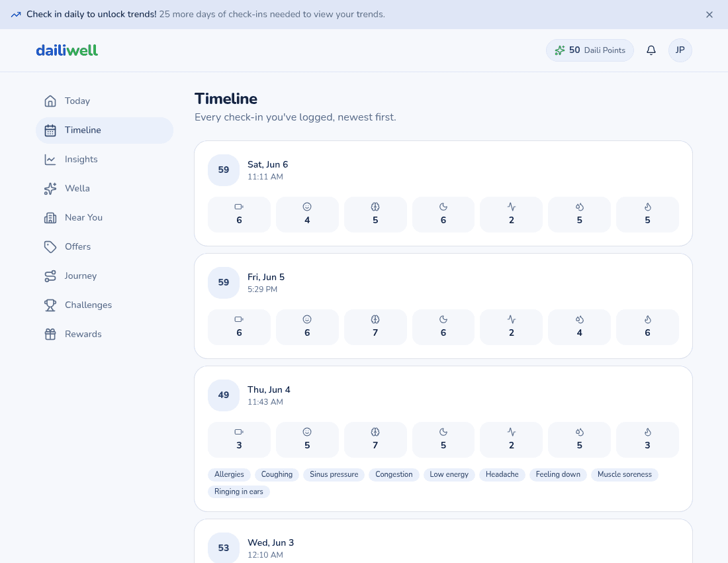Select the battery energy tile for Fri, Jun 5
This screenshot has width=728, height=563.
tap(239, 327)
